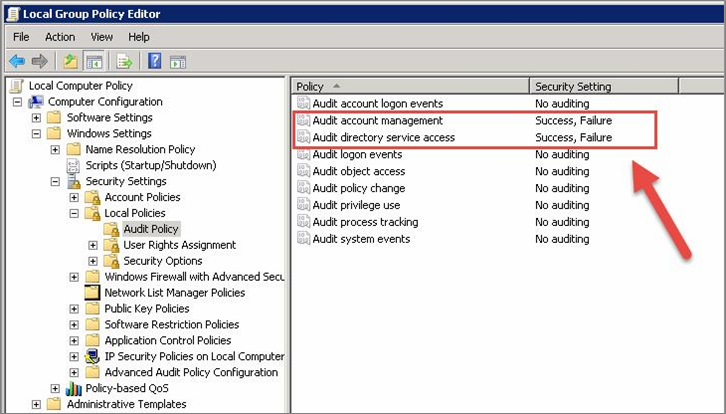Open the View menu
The height and width of the screenshot is (414, 726).
pyautogui.click(x=102, y=37)
